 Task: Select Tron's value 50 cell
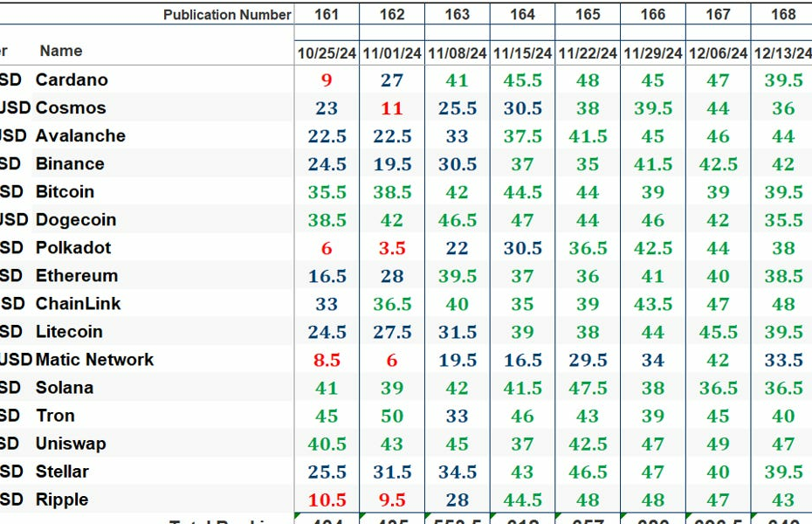[391, 415]
